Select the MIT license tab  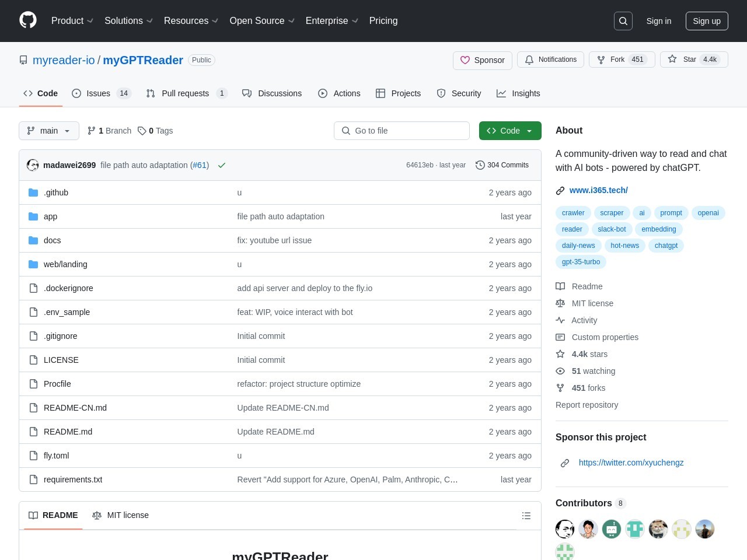click(x=121, y=516)
